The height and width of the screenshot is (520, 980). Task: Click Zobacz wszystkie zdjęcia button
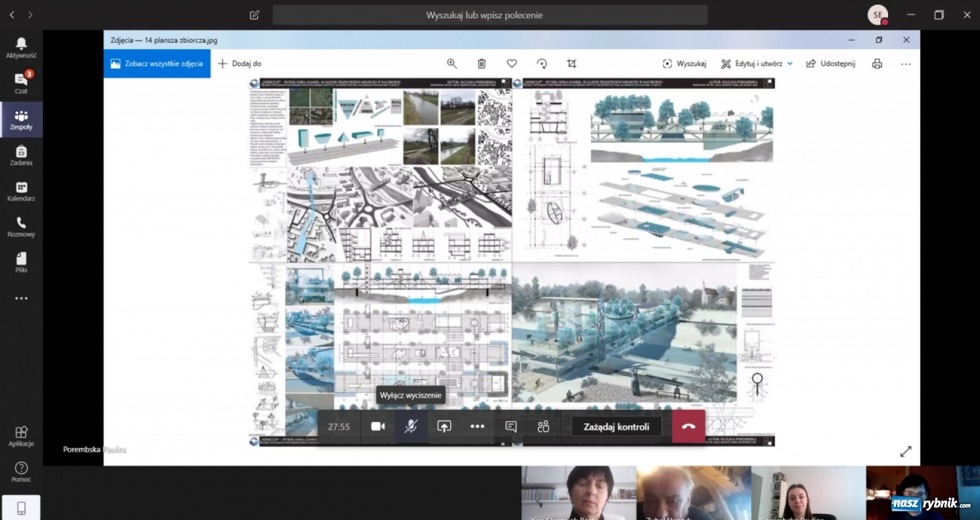coord(157,64)
